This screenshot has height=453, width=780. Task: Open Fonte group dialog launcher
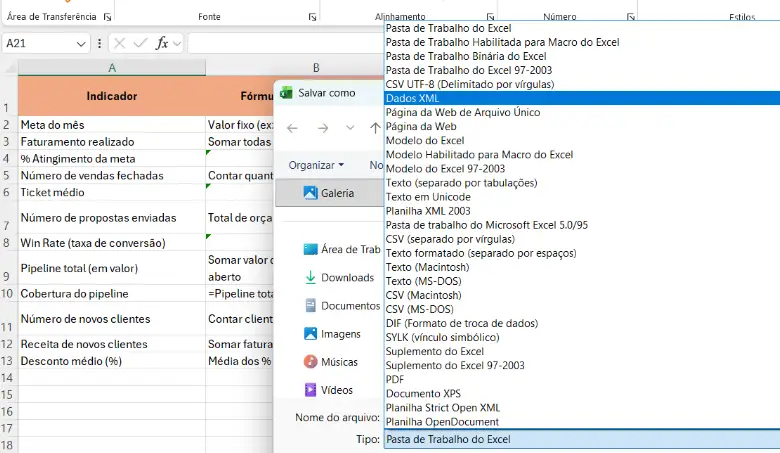coord(312,17)
